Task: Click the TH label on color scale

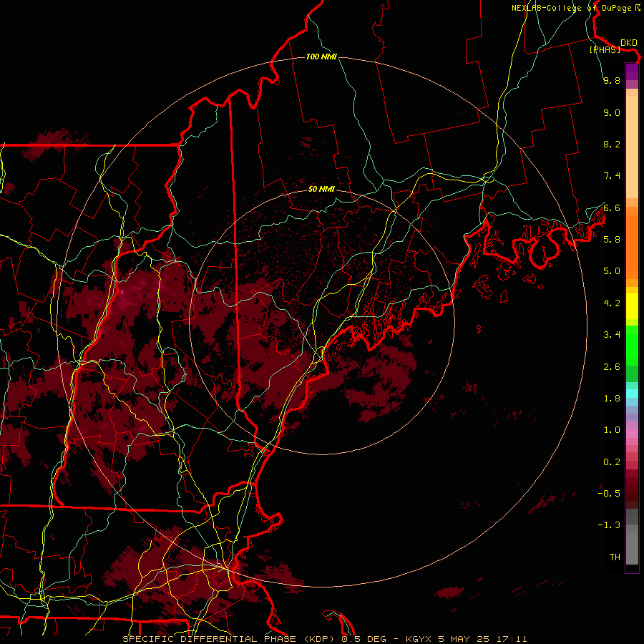Action: (x=615, y=557)
